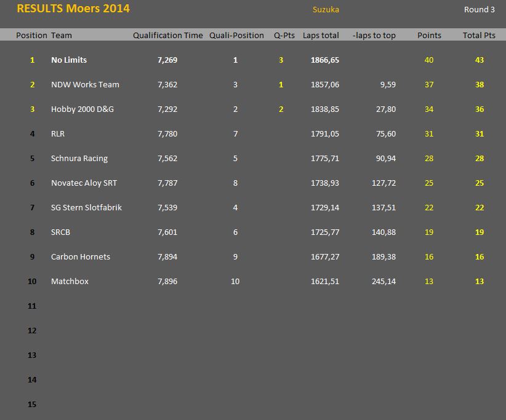
Task: Select qualification time 7,269
Action: click(167, 60)
